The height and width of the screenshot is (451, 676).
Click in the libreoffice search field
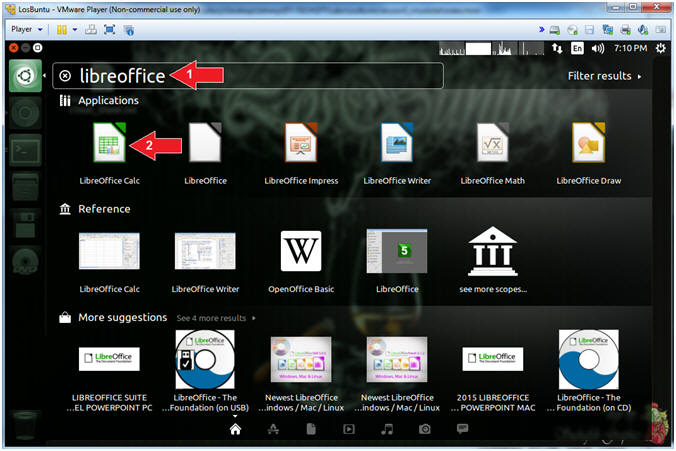248,76
